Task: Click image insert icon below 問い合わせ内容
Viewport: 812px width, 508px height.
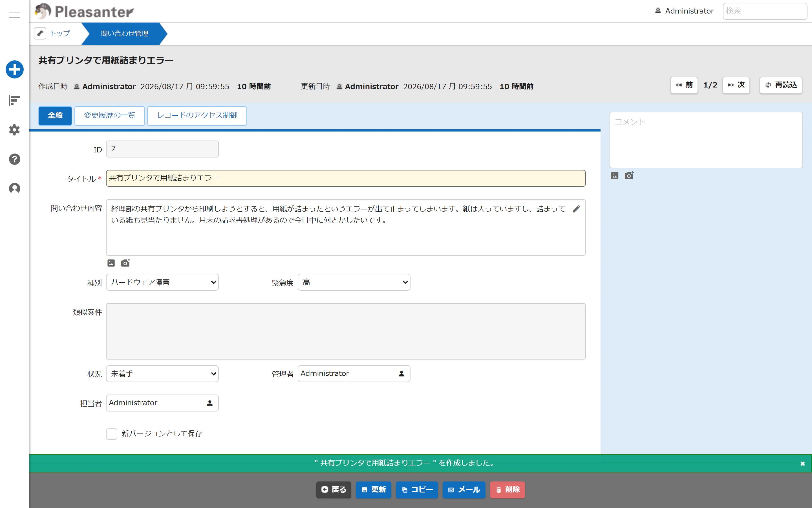Action: (111, 263)
